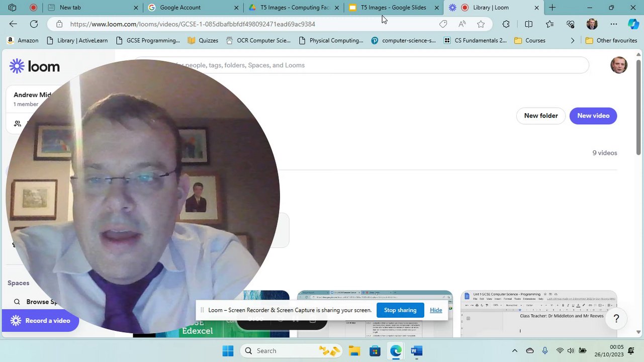The width and height of the screenshot is (644, 362).
Task: Open the Edge workspaces icon
Action: tap(12, 8)
